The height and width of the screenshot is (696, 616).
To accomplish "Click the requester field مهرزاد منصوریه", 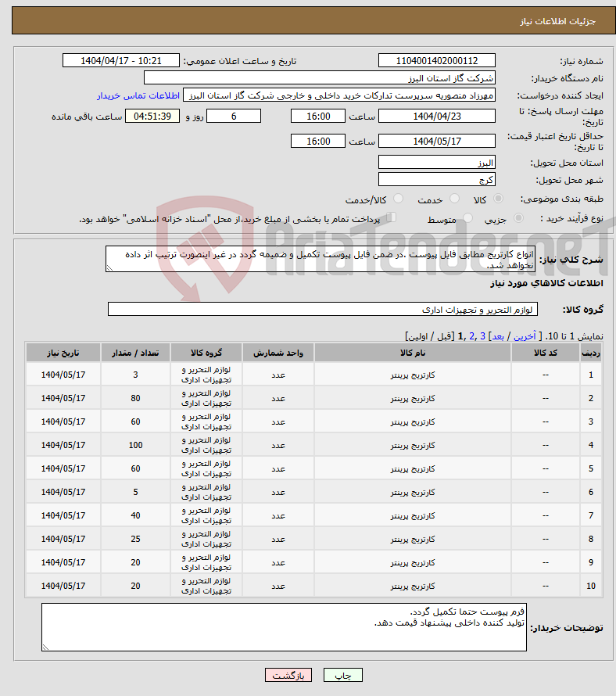I will tap(339, 95).
